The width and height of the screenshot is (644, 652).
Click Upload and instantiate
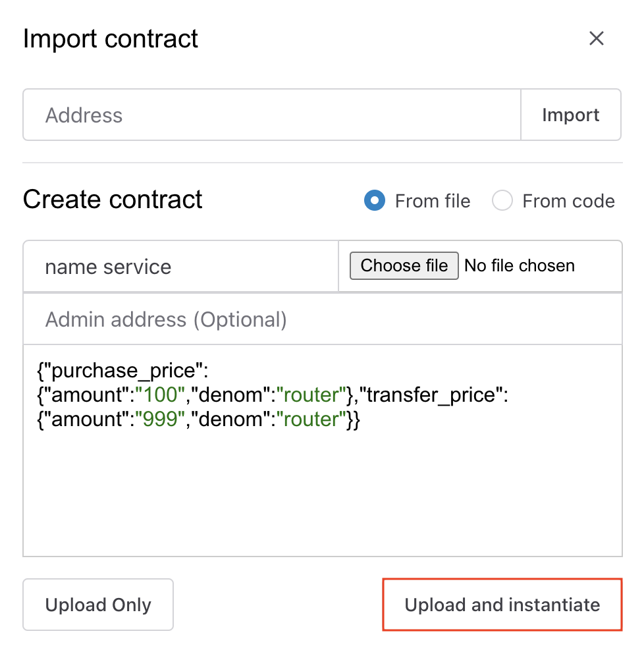(502, 605)
